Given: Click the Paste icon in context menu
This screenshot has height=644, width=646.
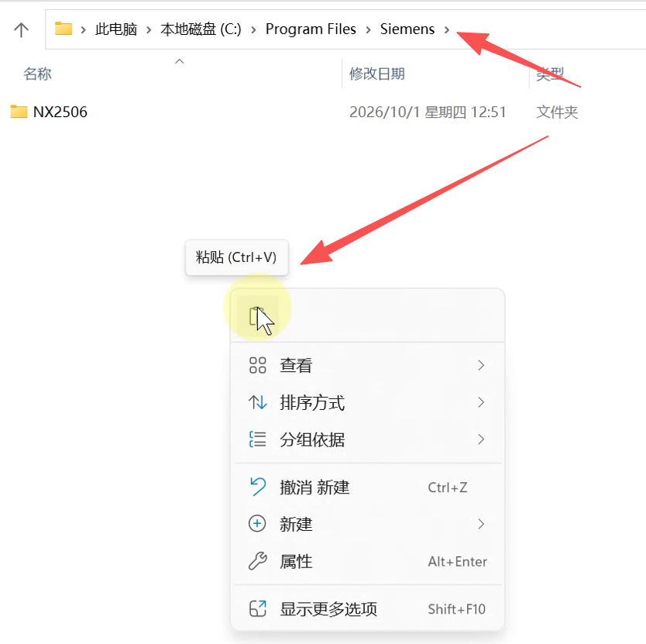Looking at the screenshot, I should pos(257,317).
